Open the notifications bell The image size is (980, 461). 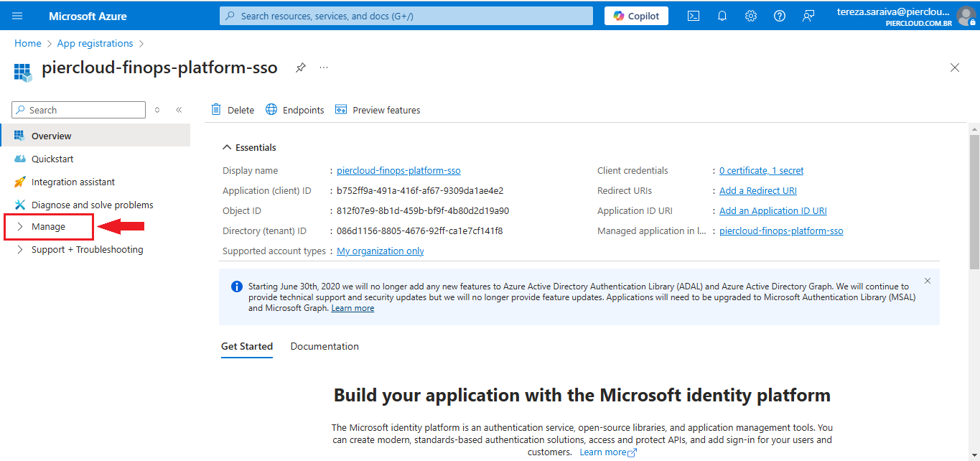[x=722, y=16]
